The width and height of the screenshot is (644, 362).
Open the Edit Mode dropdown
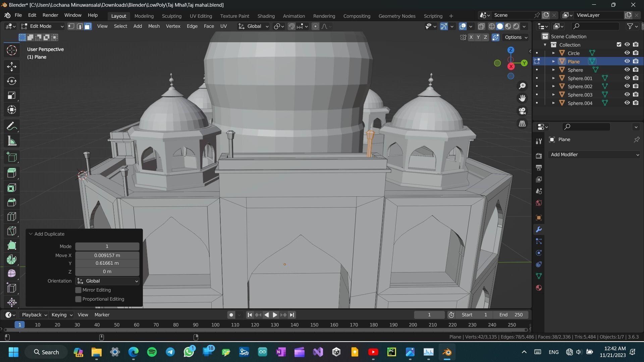(x=42, y=26)
